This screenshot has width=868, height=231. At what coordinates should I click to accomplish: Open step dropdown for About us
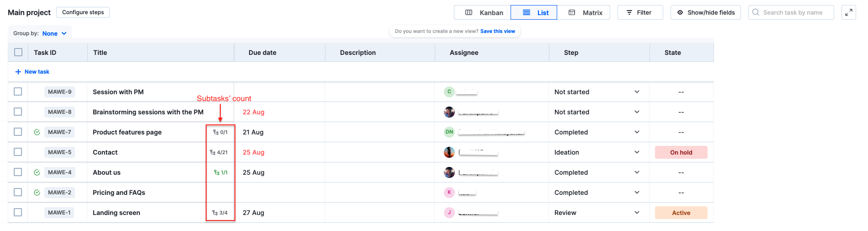tap(637, 172)
